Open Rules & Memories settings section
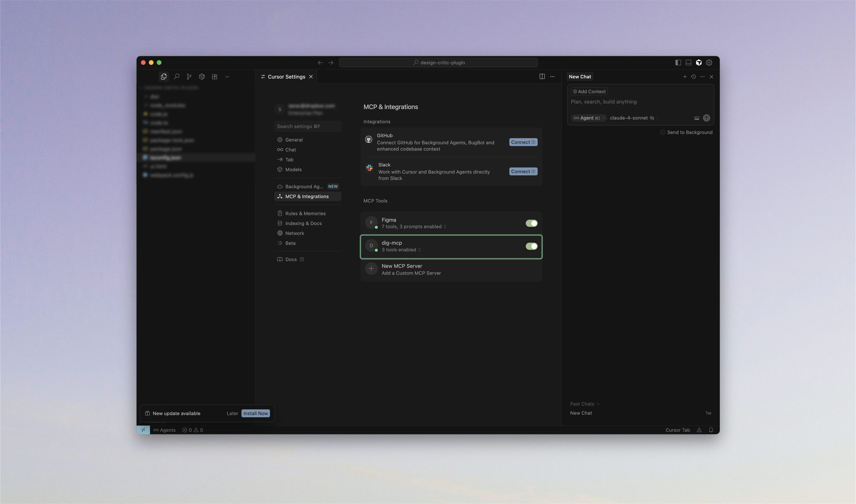The width and height of the screenshot is (856, 504). click(305, 214)
